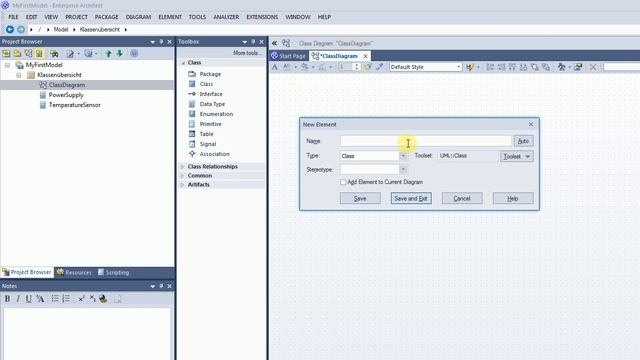Click the Notes bullet list icon

pos(55,299)
